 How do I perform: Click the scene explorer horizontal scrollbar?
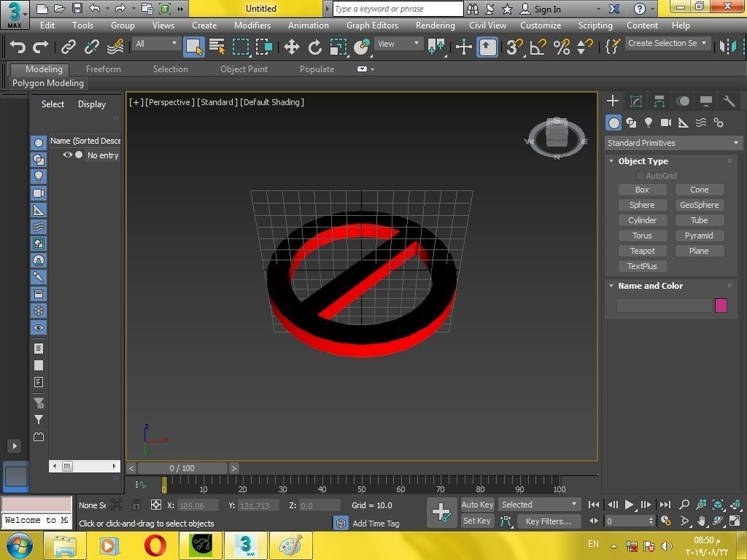[85, 466]
